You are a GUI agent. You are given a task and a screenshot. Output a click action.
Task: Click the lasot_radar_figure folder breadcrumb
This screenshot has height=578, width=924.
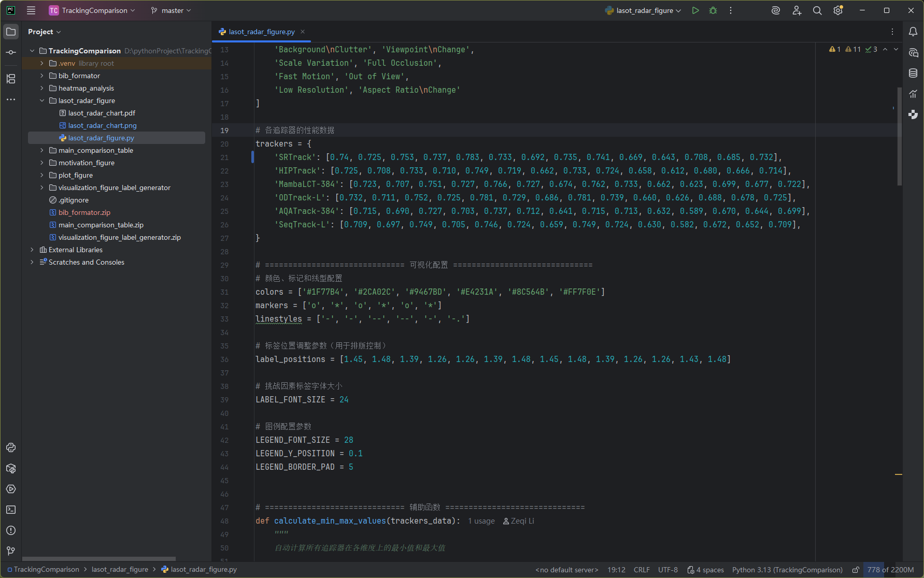coord(120,570)
